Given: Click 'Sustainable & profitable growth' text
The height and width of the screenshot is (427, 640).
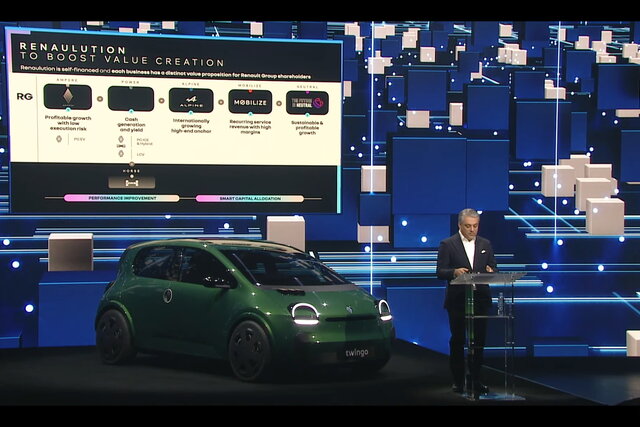Looking at the screenshot, I should click(x=307, y=128).
